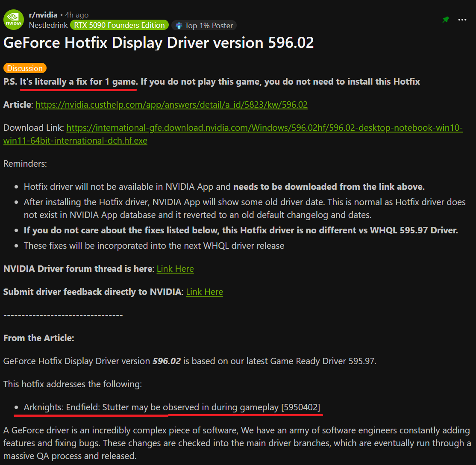Screen dimensions: 476x465
Task: Click the '4h ago' timestamp
Action: pyautogui.click(x=77, y=15)
